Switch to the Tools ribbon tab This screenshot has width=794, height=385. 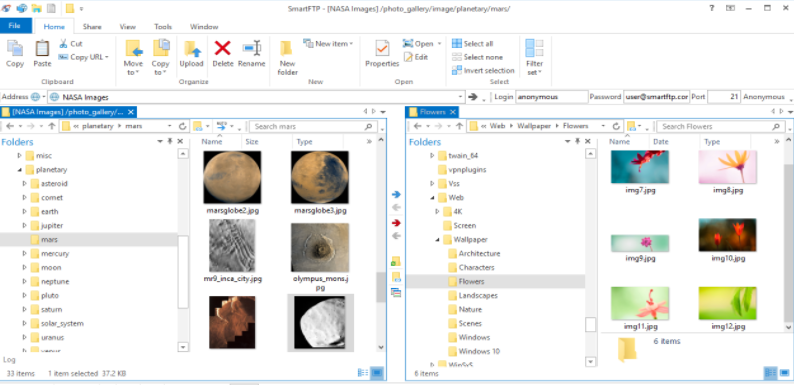click(163, 26)
